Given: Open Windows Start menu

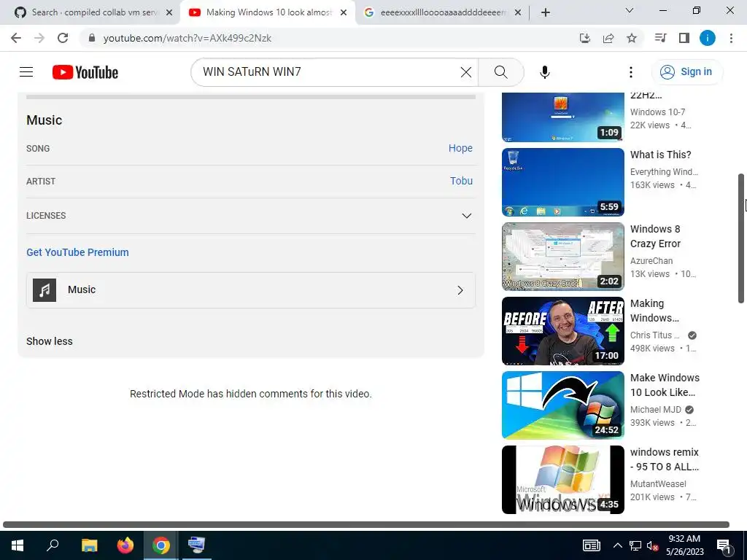Looking at the screenshot, I should click(18, 545).
